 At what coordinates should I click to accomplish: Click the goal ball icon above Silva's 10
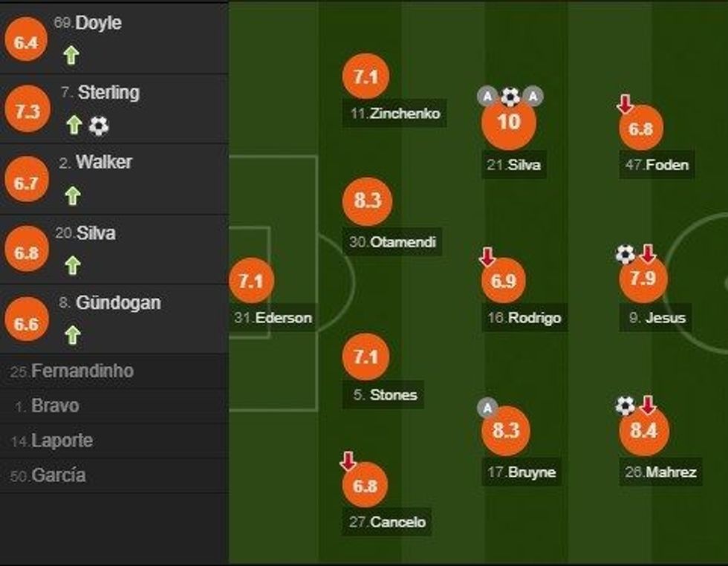[510, 97]
